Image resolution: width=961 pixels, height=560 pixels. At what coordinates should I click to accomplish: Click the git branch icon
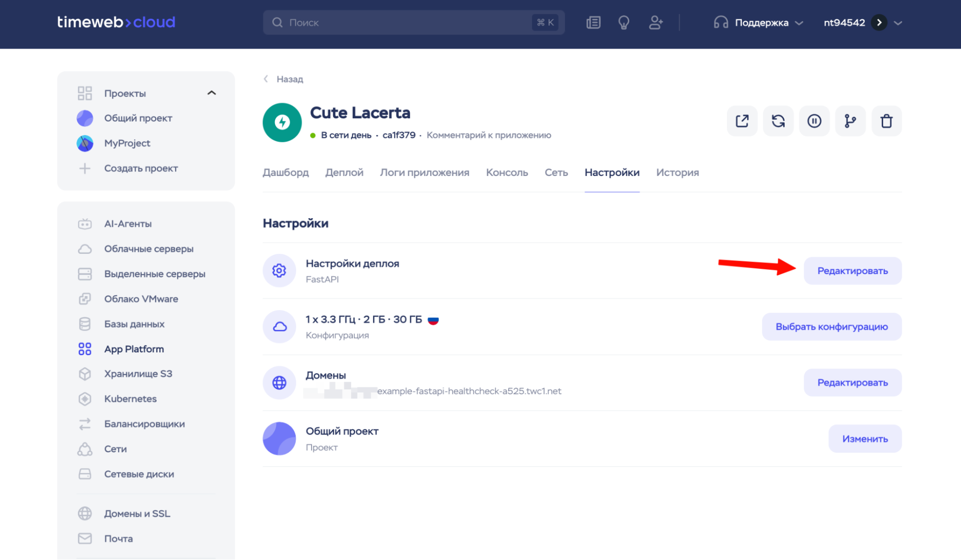coord(850,121)
